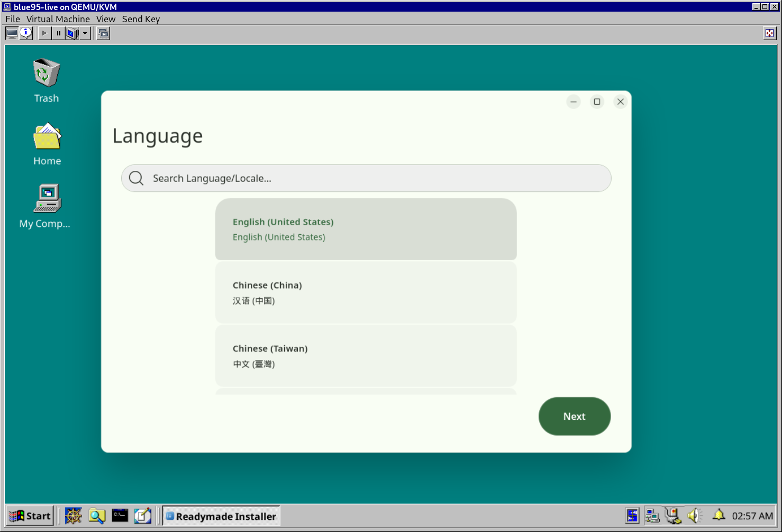Click the blue workspace switcher tray icon
The height and width of the screenshot is (532, 782).
pyautogui.click(x=632, y=516)
